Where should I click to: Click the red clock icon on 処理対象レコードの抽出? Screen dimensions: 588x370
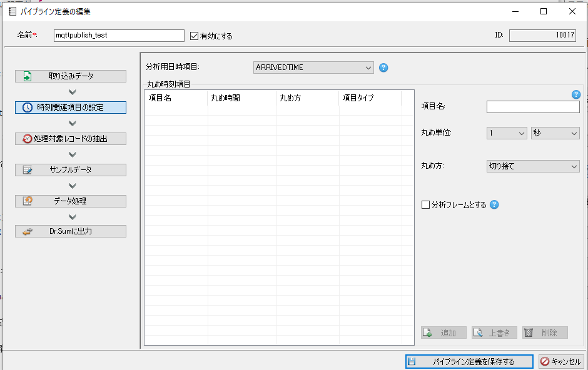coord(28,139)
